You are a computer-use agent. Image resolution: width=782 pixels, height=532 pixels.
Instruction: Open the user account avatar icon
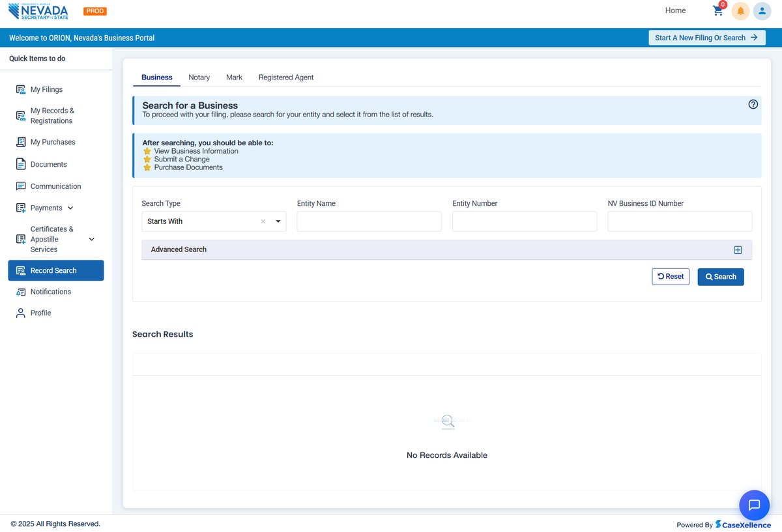click(762, 11)
